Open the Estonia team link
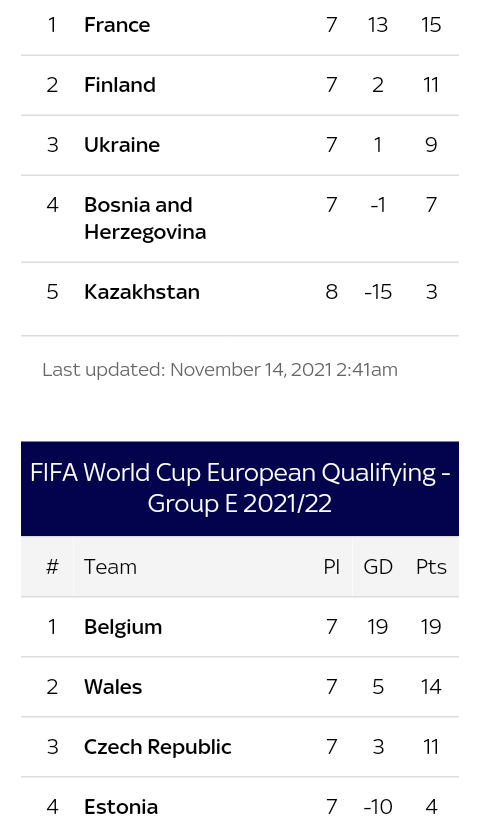 121,806
